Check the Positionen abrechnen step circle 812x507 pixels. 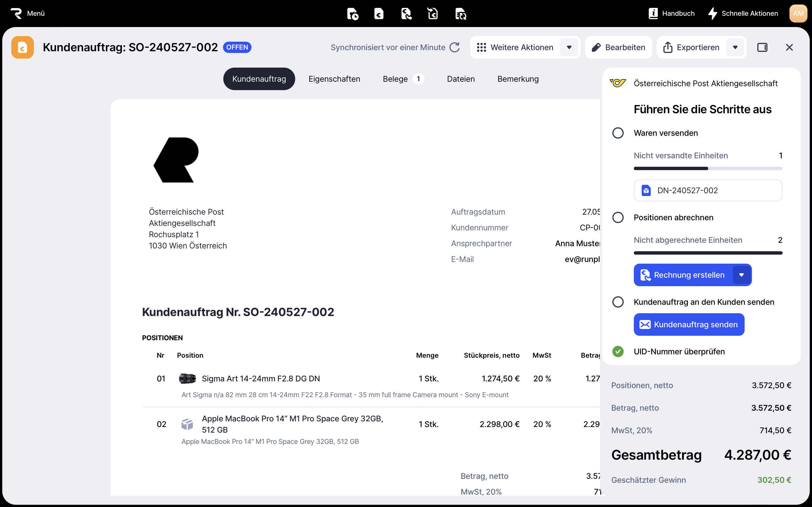(x=618, y=218)
